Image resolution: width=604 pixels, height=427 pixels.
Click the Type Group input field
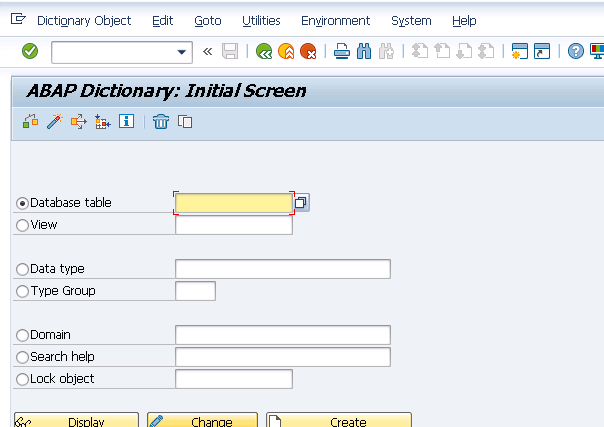tap(195, 291)
